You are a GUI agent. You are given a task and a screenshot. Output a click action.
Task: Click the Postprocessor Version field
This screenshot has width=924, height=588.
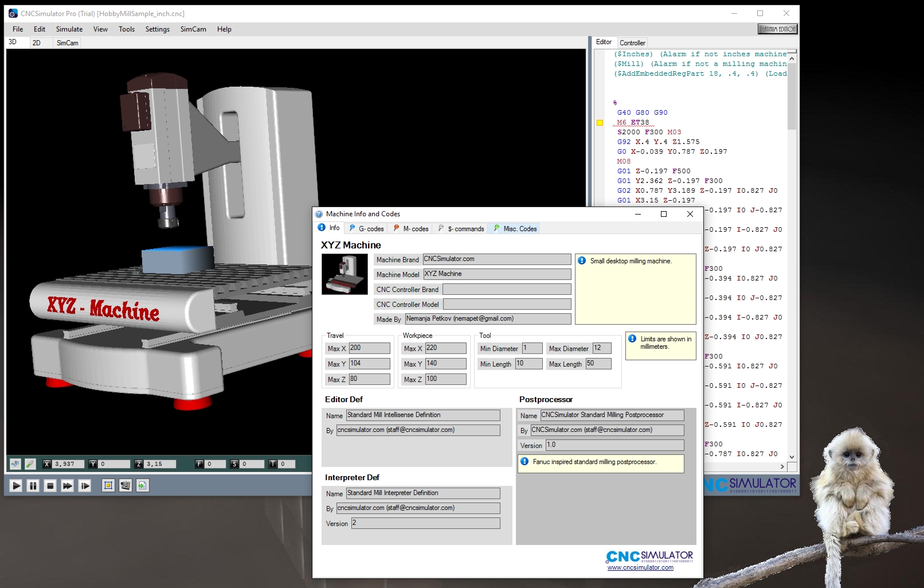point(615,445)
